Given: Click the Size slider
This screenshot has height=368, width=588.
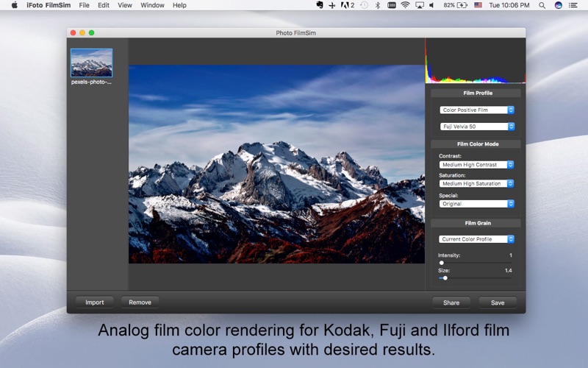Looking at the screenshot, I should 475,278.
